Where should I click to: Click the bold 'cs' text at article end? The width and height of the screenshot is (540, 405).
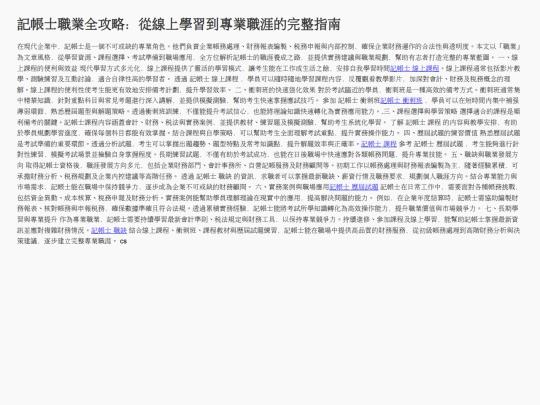123,241
